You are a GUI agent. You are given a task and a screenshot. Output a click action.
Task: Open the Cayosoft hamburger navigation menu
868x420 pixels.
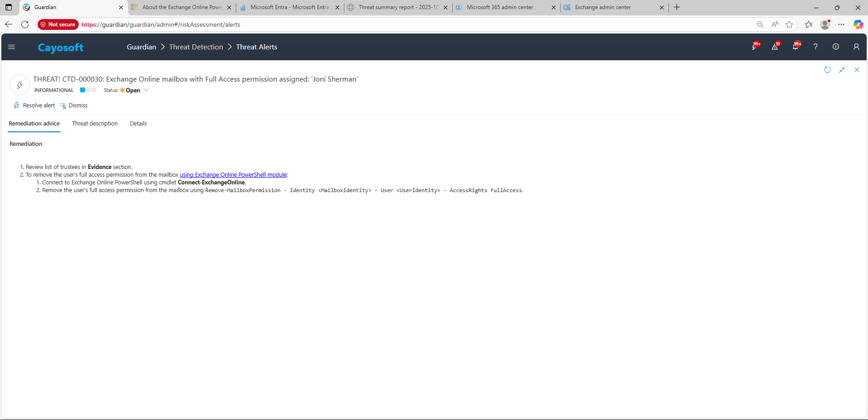click(12, 47)
